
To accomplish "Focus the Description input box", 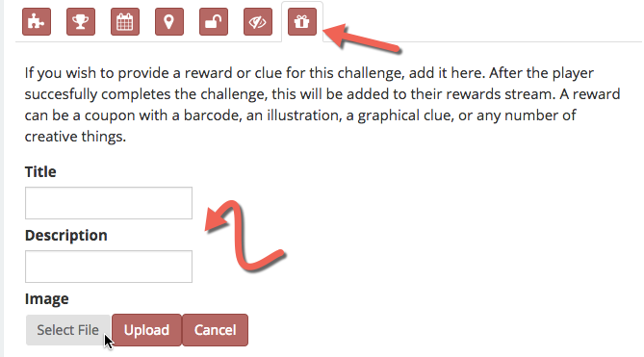I will [x=109, y=267].
